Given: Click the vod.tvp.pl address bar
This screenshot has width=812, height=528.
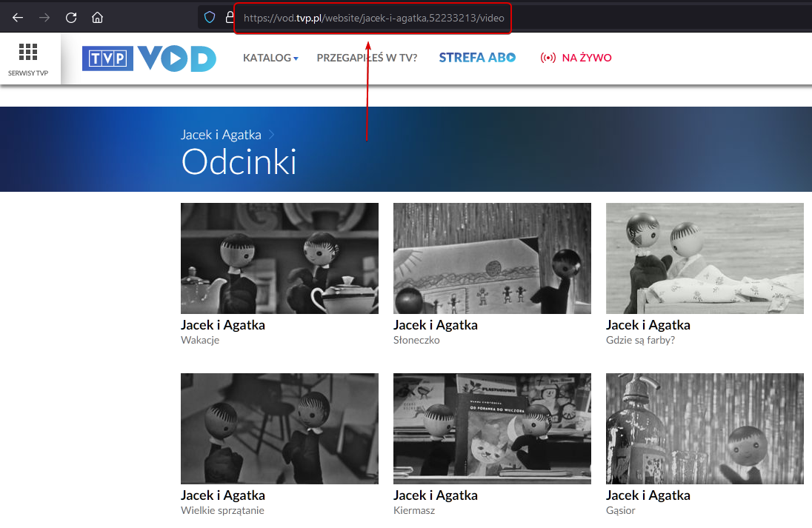Looking at the screenshot, I should (x=373, y=18).
